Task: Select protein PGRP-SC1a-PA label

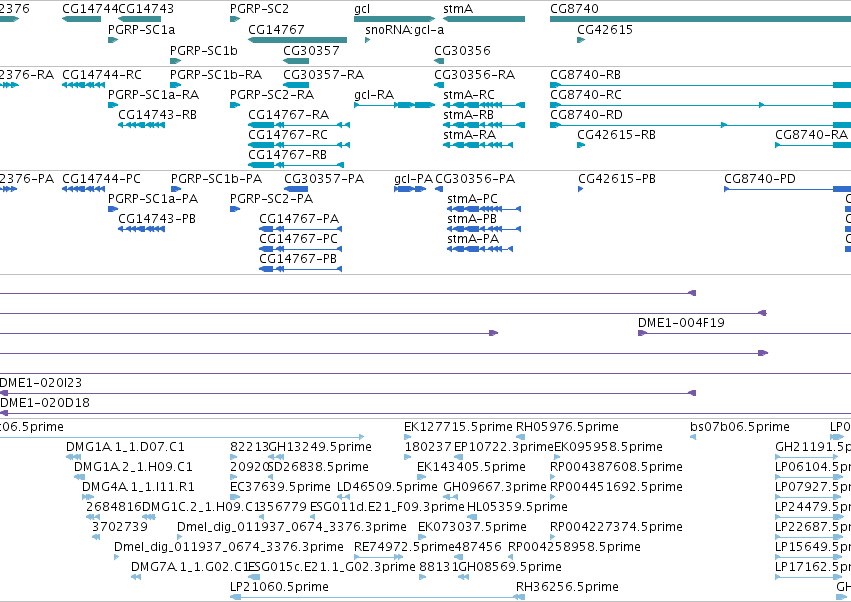Action: pos(153,199)
